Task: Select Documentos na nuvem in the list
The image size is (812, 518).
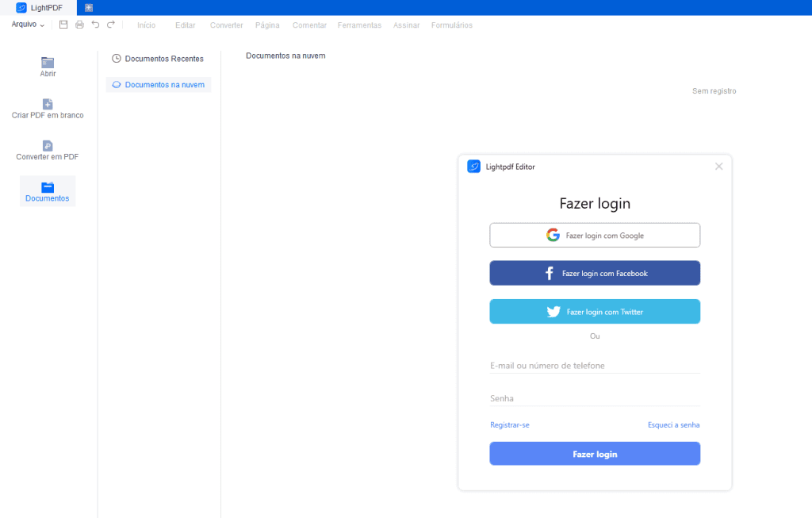Action: tap(159, 84)
